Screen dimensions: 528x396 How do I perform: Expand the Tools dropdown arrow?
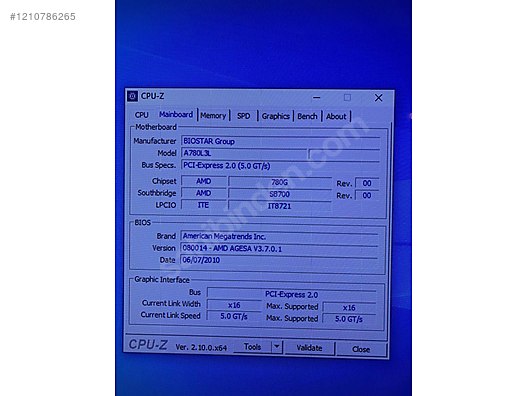pos(276,347)
